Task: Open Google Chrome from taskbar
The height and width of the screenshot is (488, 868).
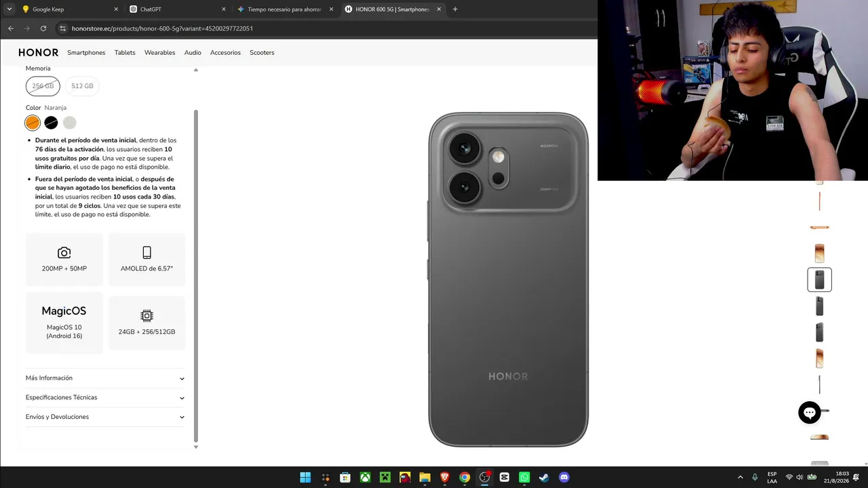Action: (x=465, y=477)
